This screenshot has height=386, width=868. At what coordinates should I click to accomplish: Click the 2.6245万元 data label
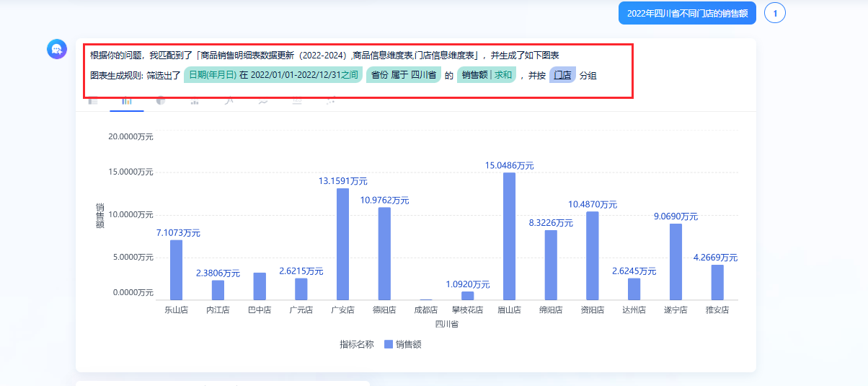(634, 271)
